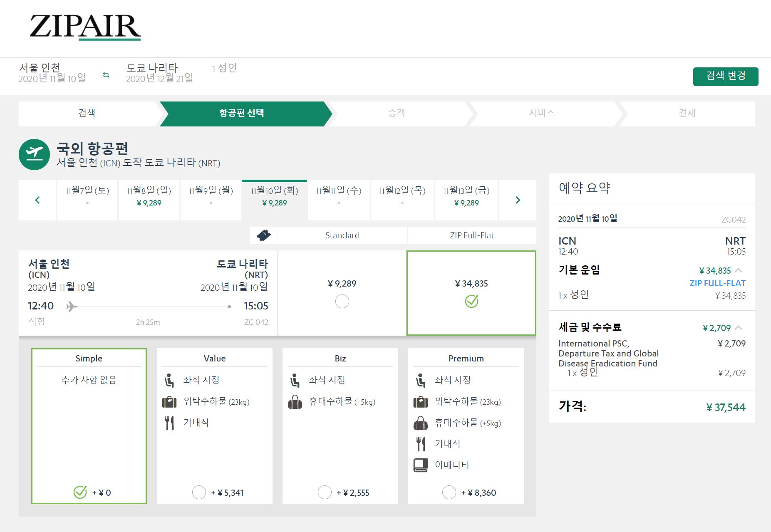Select the Premium option radio +¥8,360
The image size is (771, 532).
pyautogui.click(x=449, y=492)
